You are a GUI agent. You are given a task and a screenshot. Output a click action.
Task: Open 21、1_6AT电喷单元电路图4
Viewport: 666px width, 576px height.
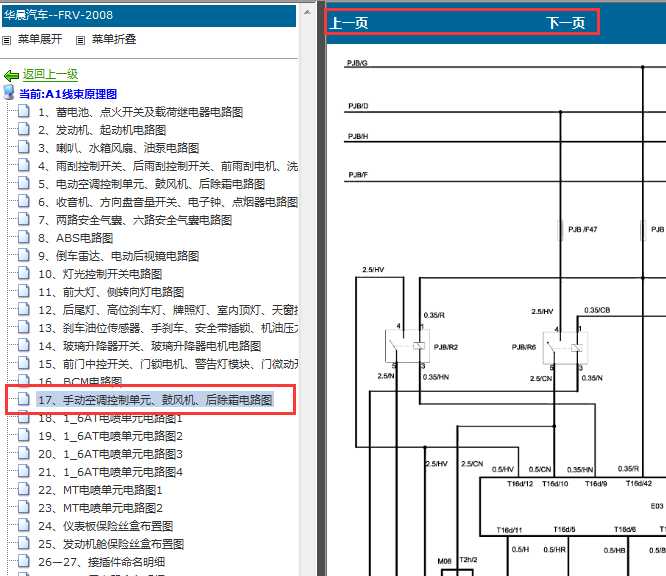click(110, 472)
